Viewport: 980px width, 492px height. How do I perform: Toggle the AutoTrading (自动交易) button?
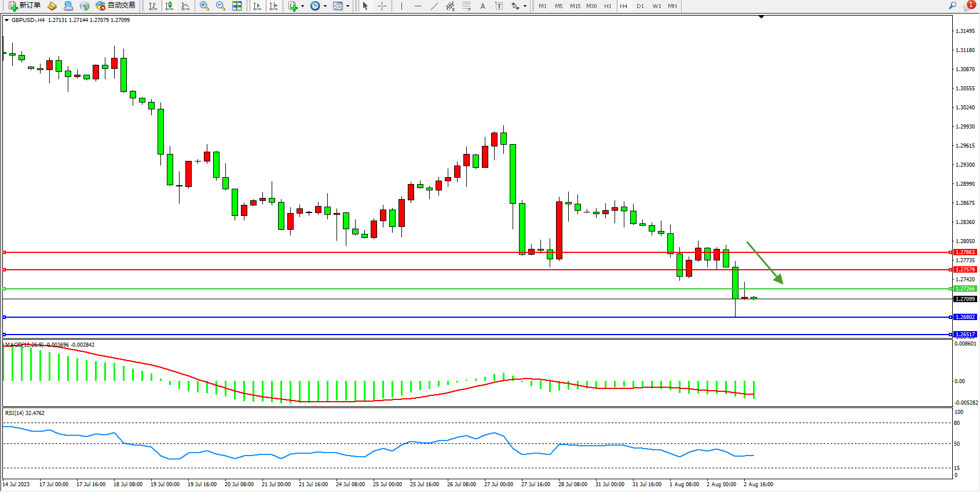pyautogui.click(x=115, y=6)
